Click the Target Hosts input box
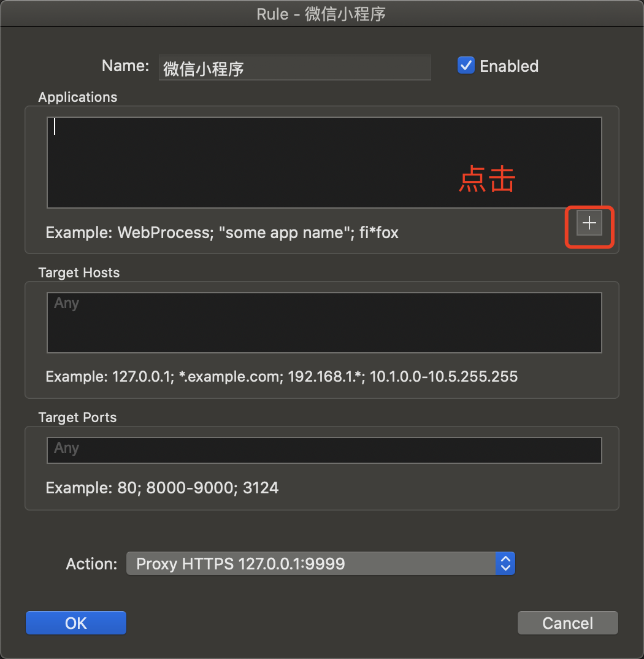The image size is (644, 659). [324, 323]
